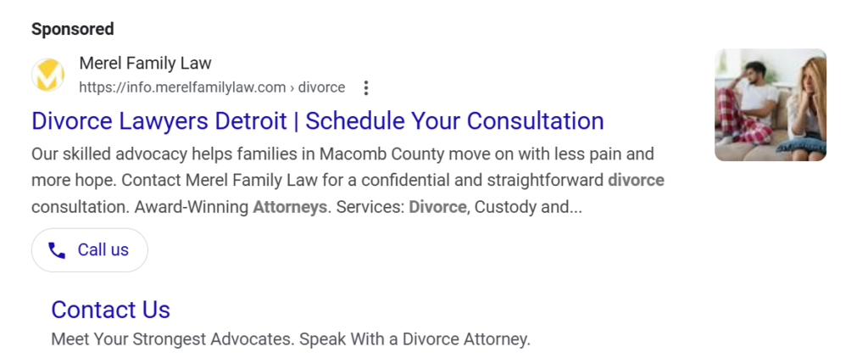Open the three-dot ad options menu

point(366,87)
